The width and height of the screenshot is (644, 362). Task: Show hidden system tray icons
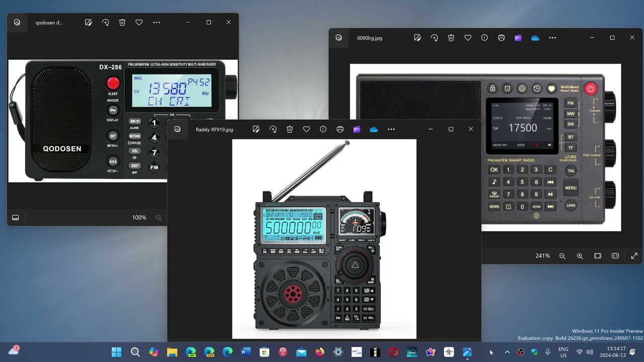[507, 352]
